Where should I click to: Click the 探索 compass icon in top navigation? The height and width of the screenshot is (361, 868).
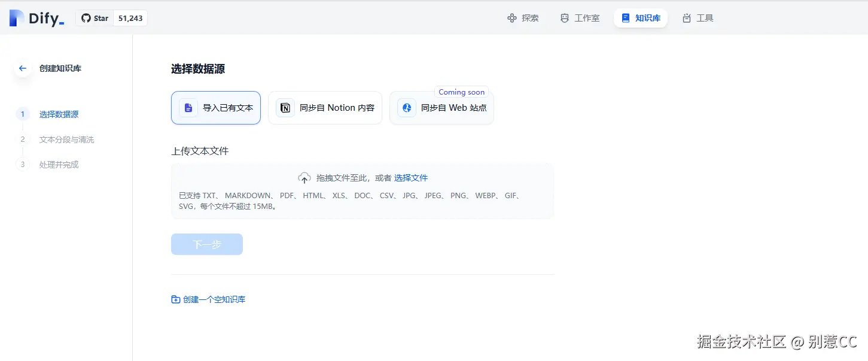pyautogui.click(x=510, y=18)
